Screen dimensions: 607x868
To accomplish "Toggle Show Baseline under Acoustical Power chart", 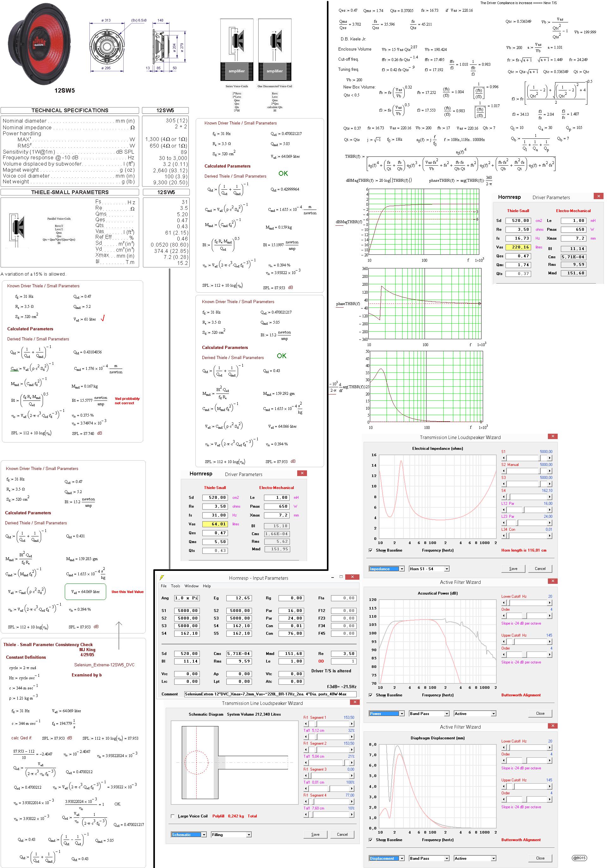I will pos(371,695).
